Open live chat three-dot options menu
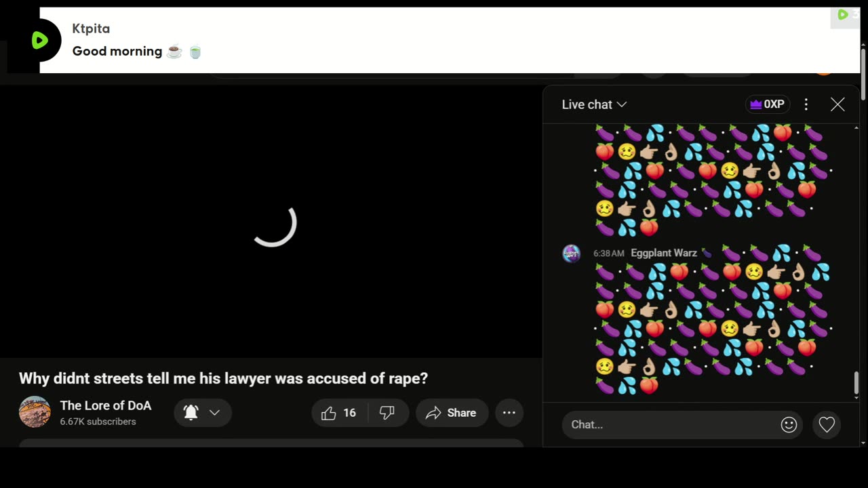868x488 pixels. [x=806, y=104]
